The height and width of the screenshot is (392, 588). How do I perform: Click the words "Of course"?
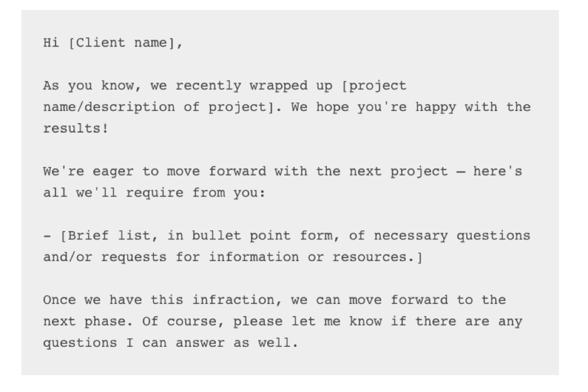[179, 321]
